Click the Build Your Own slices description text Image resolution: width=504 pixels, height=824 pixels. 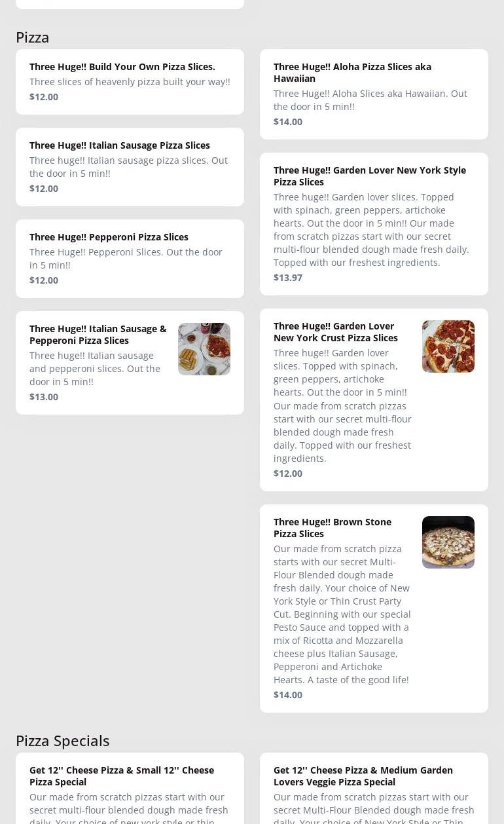(130, 82)
